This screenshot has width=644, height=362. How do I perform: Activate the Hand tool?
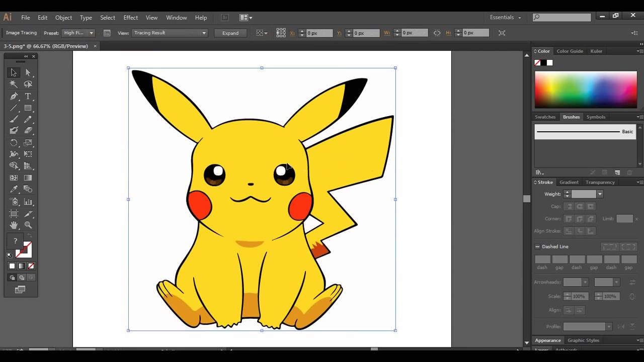tap(14, 225)
